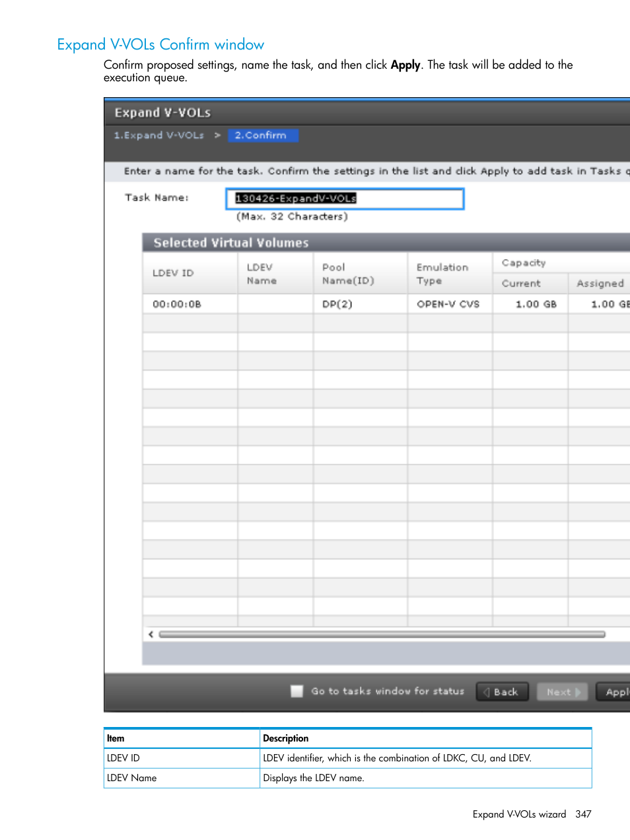Select the 2.Confirm wizard step

point(263,135)
